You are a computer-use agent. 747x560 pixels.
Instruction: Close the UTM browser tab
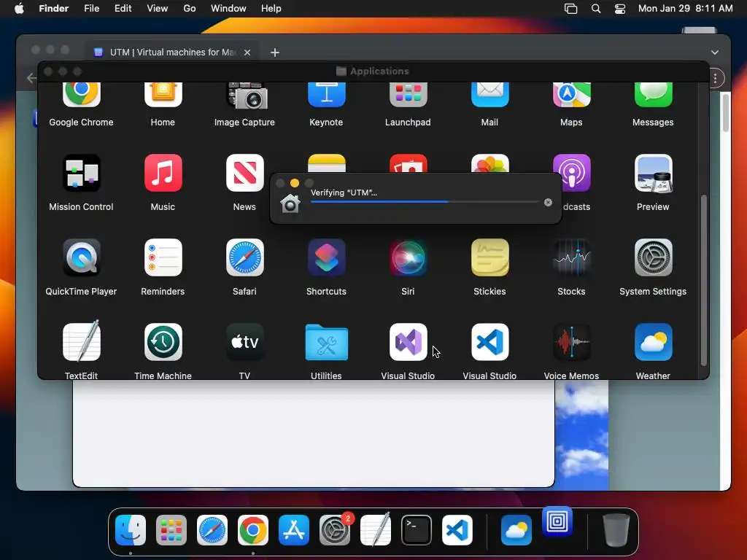click(247, 52)
